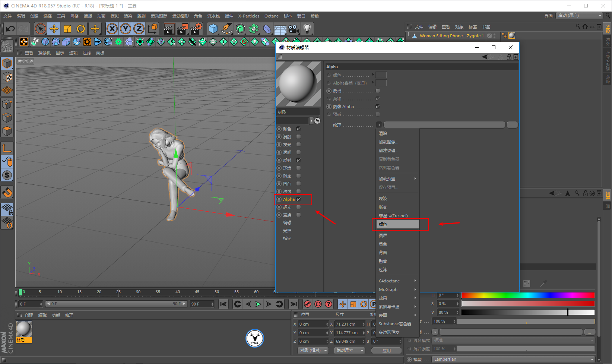Viewport: 612px width, 364px height.
Task: Click texture 纹理 dropdown arrow button
Action: tap(379, 125)
